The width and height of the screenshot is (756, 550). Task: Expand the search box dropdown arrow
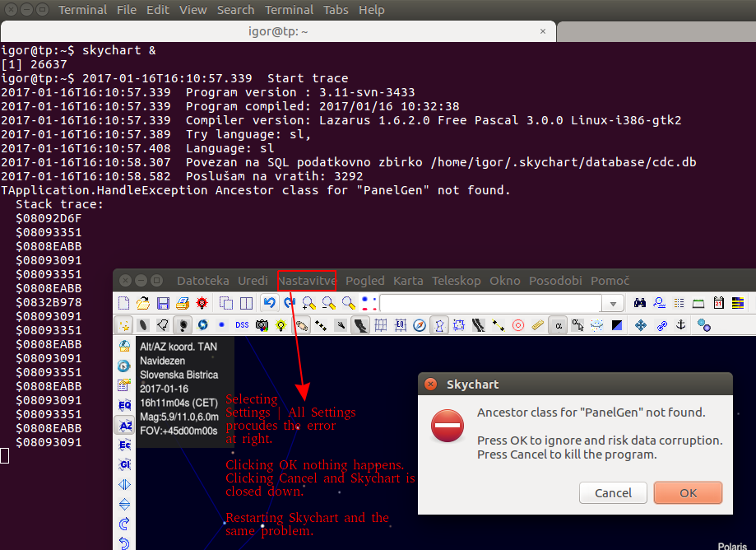613,304
